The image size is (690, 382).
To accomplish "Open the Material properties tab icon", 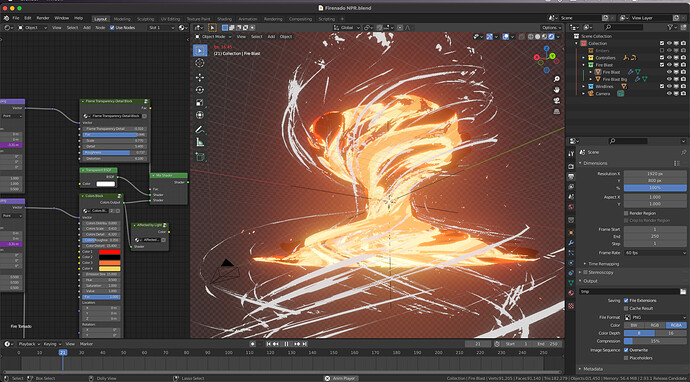I will [571, 293].
